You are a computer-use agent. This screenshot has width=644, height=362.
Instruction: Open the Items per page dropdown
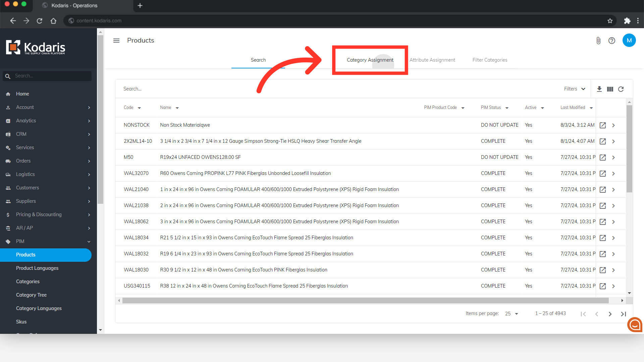tap(512, 314)
